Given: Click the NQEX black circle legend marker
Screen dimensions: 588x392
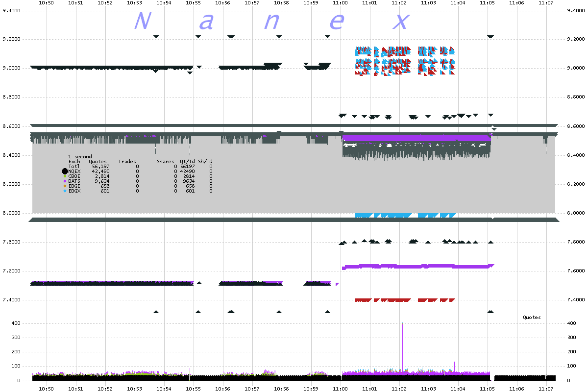Looking at the screenshot, I should tap(65, 171).
